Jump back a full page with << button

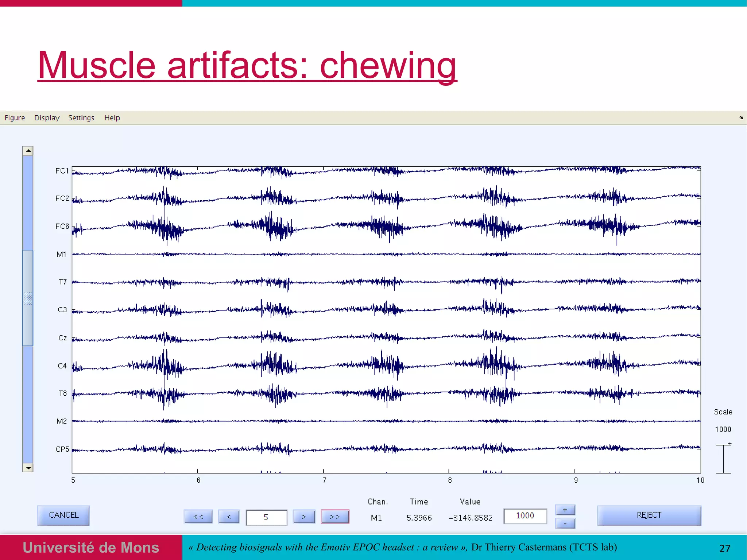(x=198, y=517)
